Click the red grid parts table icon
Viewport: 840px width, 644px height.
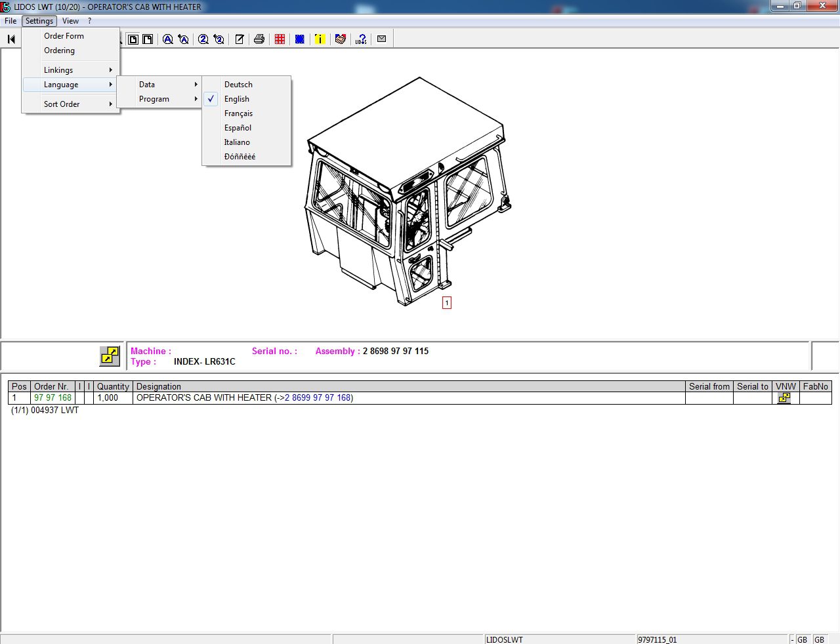(280, 39)
